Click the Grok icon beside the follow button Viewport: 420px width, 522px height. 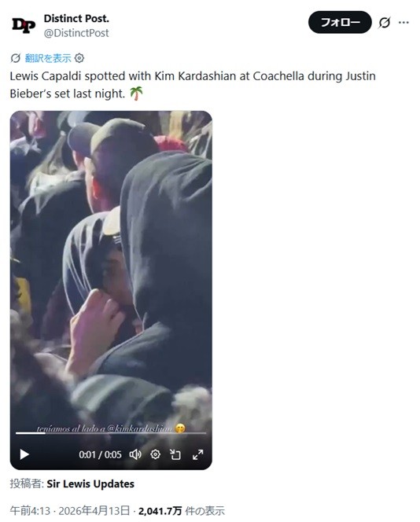pos(385,23)
